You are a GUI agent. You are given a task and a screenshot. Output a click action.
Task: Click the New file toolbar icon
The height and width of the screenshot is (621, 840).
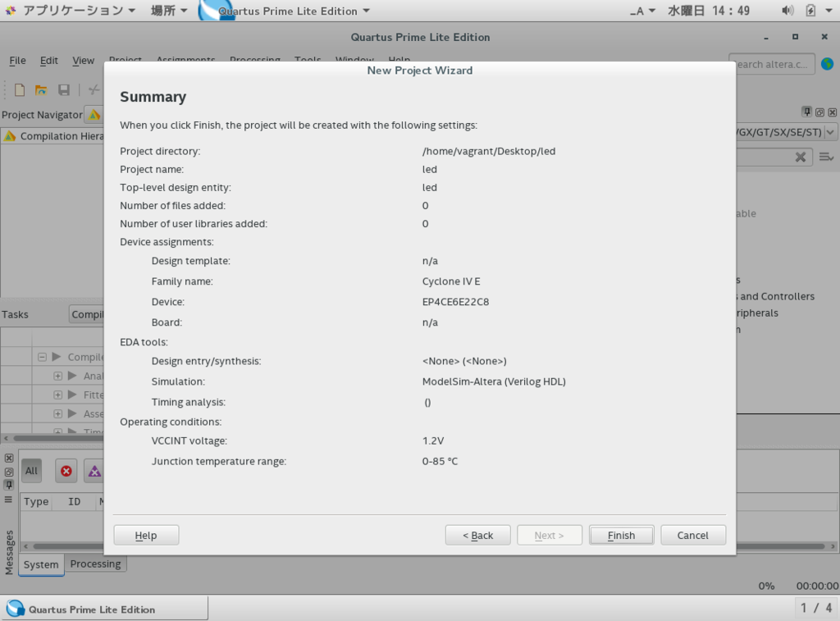coord(20,90)
